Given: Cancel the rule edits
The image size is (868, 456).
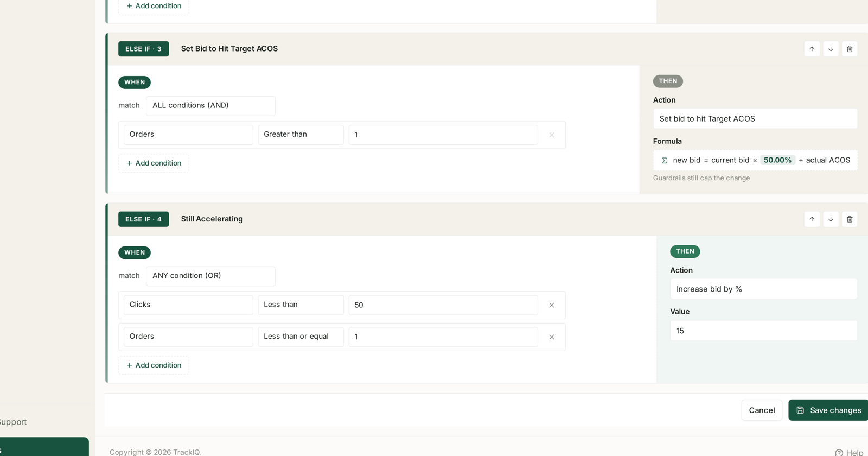Looking at the screenshot, I should 762,410.
